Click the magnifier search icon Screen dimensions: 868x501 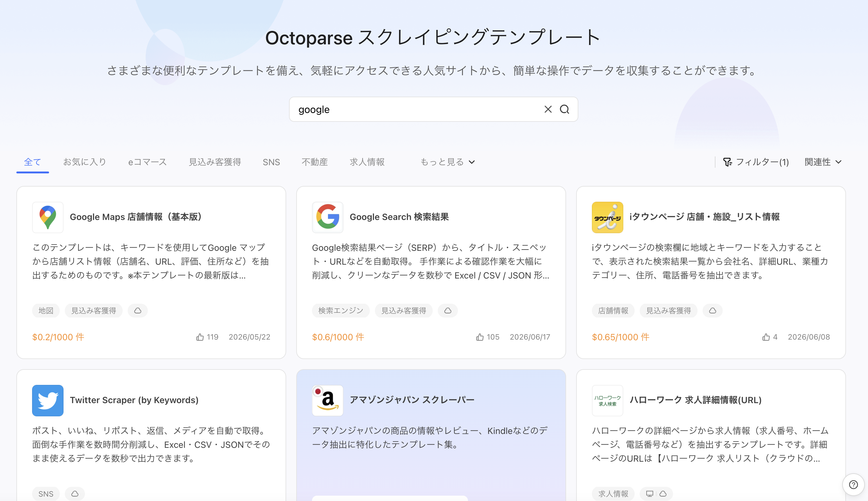pos(565,110)
